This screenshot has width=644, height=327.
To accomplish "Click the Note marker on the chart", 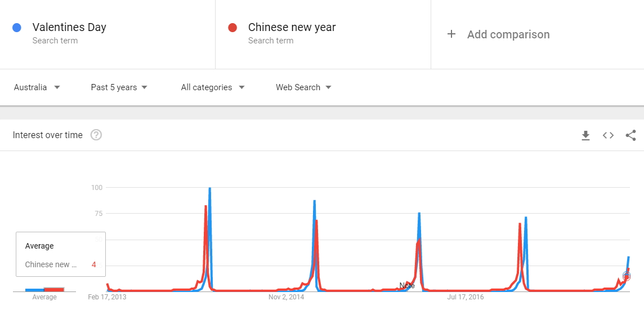I will click(x=407, y=285).
